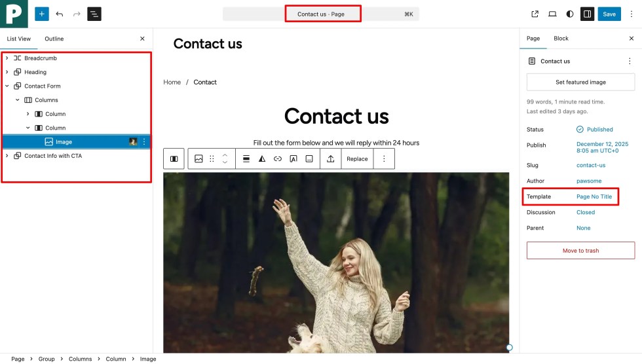Collapse the Columns block
The height and width of the screenshot is (364, 642).
(x=18, y=100)
